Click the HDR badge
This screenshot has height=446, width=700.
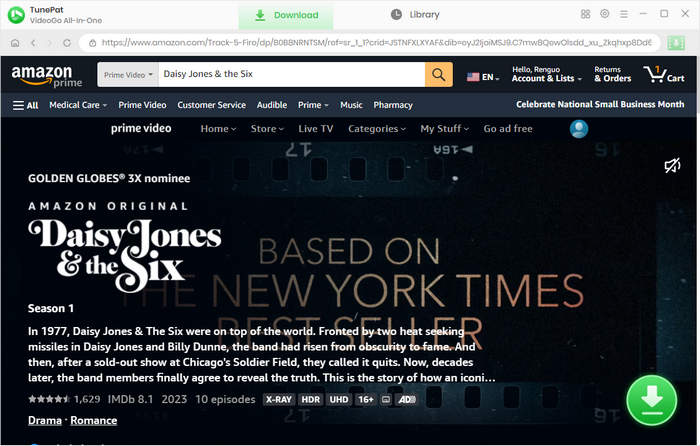(x=311, y=400)
